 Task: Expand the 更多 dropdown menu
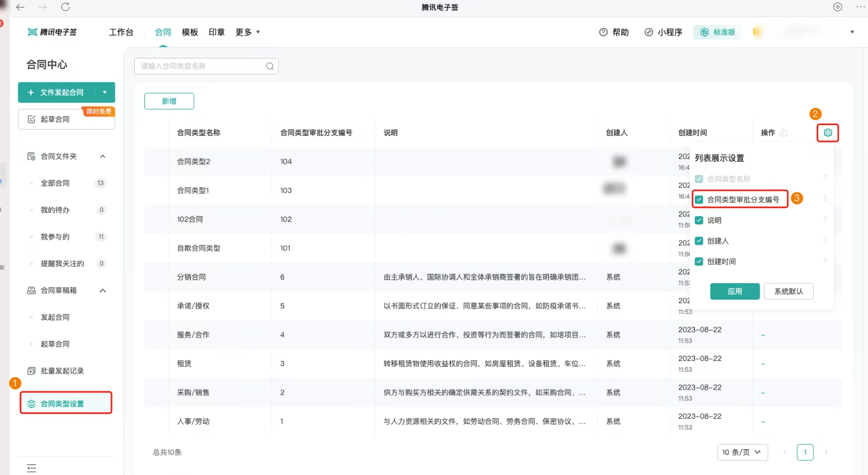click(248, 33)
